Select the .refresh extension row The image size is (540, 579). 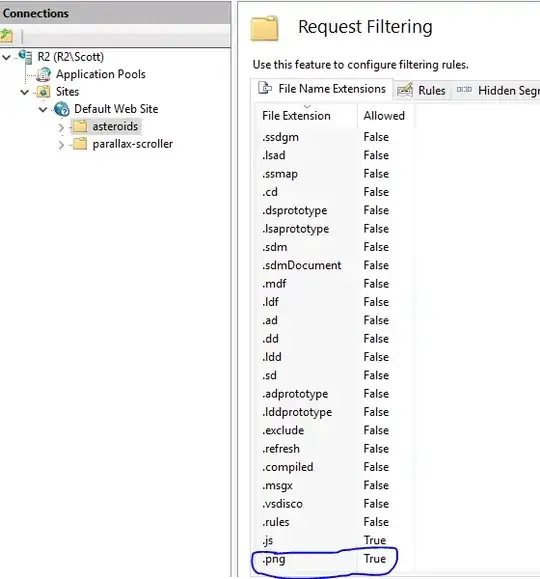click(x=334, y=449)
